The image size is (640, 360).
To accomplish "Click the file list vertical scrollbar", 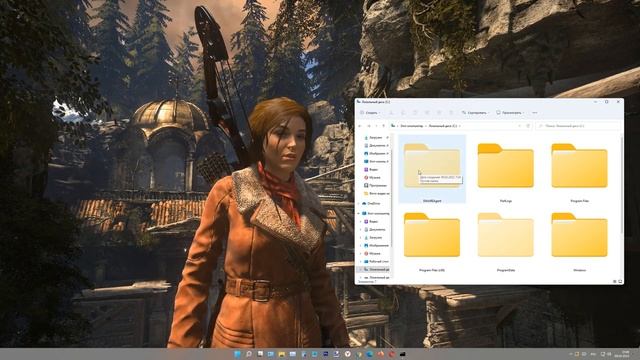I will pos(621,186).
